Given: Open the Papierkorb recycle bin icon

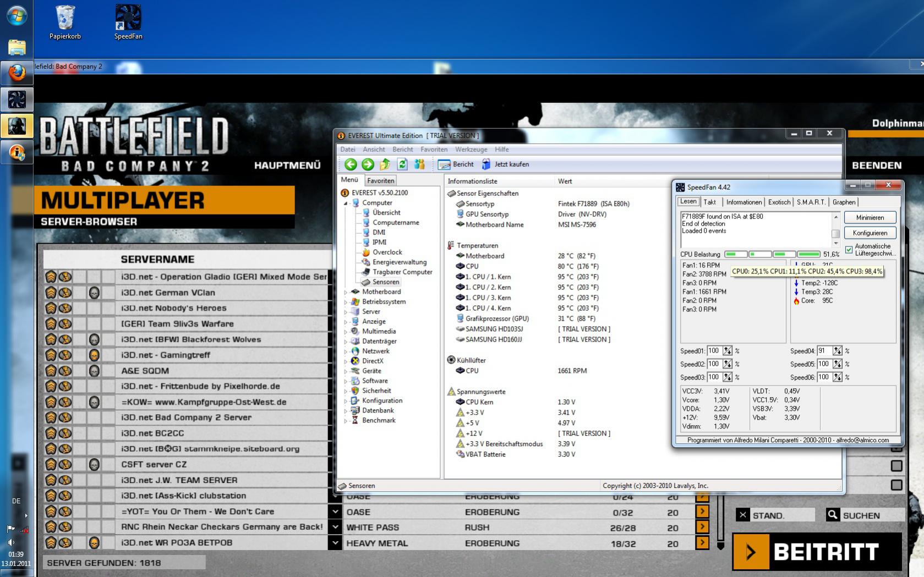Looking at the screenshot, I should tap(65, 22).
